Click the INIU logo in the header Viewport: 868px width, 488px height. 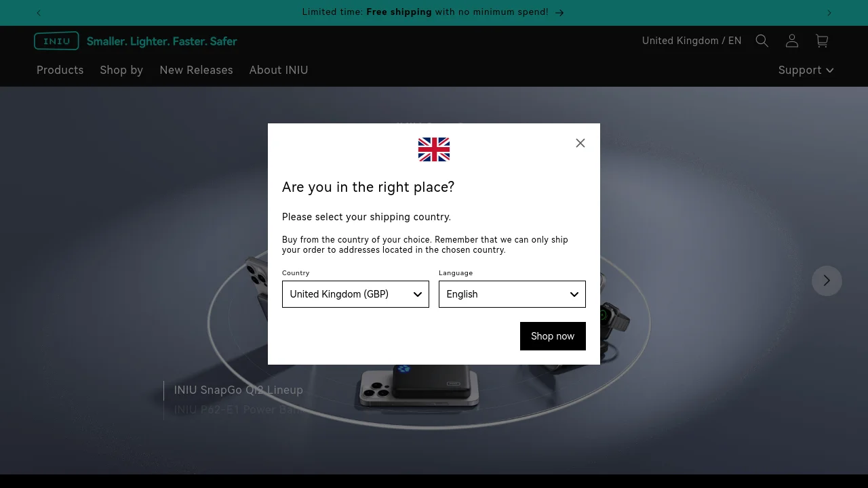click(x=56, y=41)
